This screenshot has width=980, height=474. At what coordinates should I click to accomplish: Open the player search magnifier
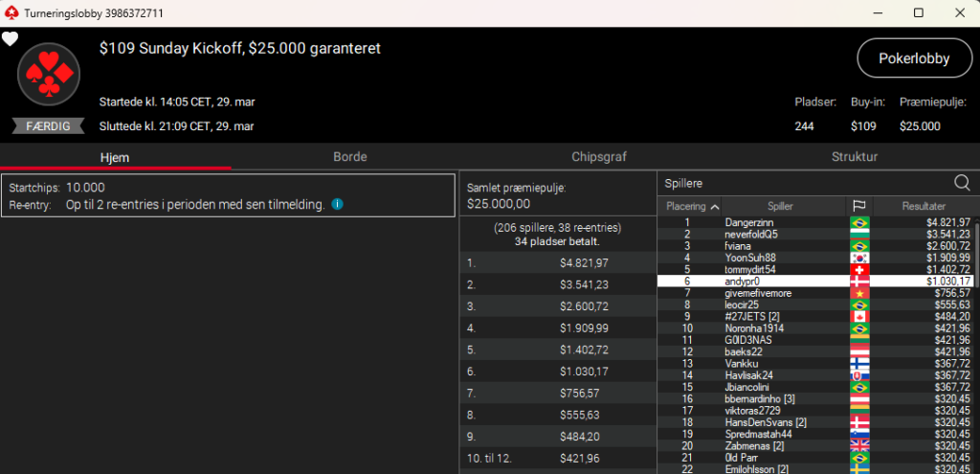[962, 182]
